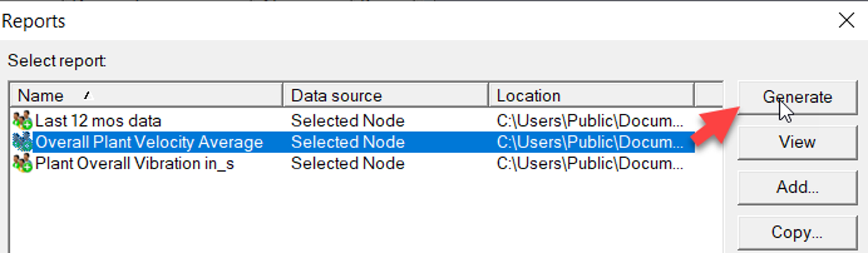Viewport: 868px width, 253px height.
Task: Click the Plant Overall Vibration in_s icon
Action: [23, 164]
